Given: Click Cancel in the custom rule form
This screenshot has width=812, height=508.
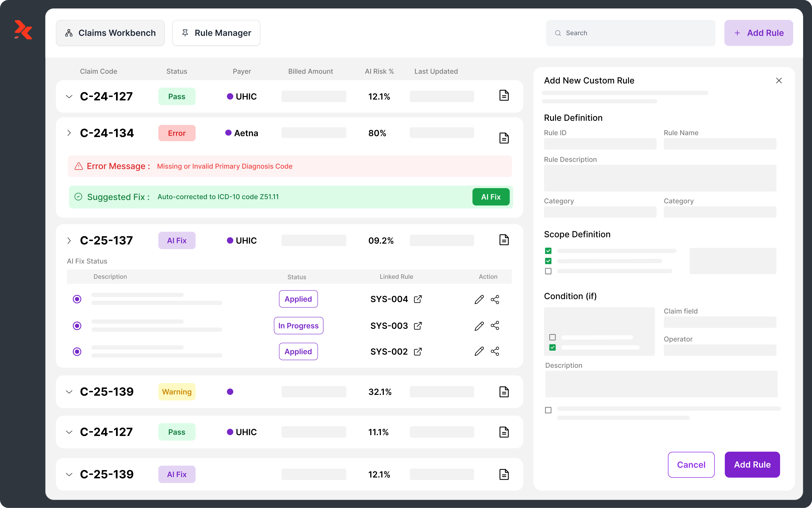Looking at the screenshot, I should (691, 464).
